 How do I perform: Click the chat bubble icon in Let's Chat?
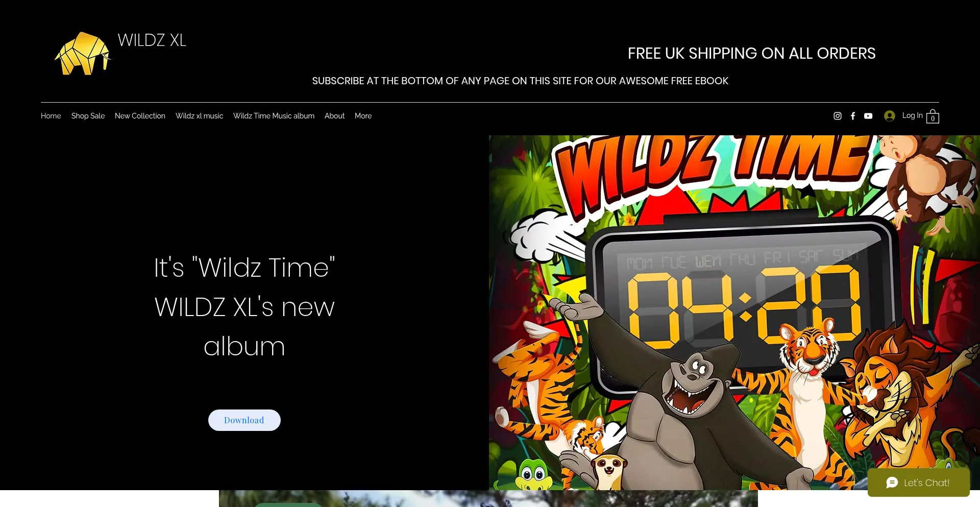coord(892,482)
